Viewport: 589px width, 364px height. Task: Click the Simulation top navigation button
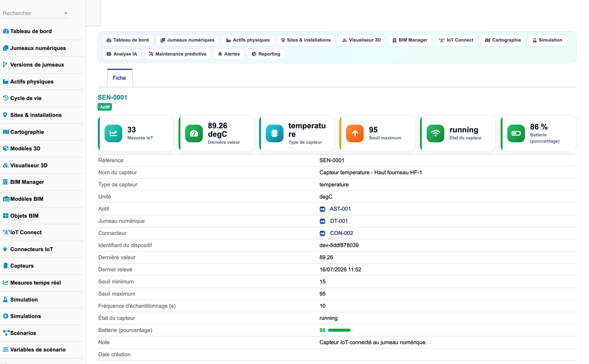tap(547, 40)
